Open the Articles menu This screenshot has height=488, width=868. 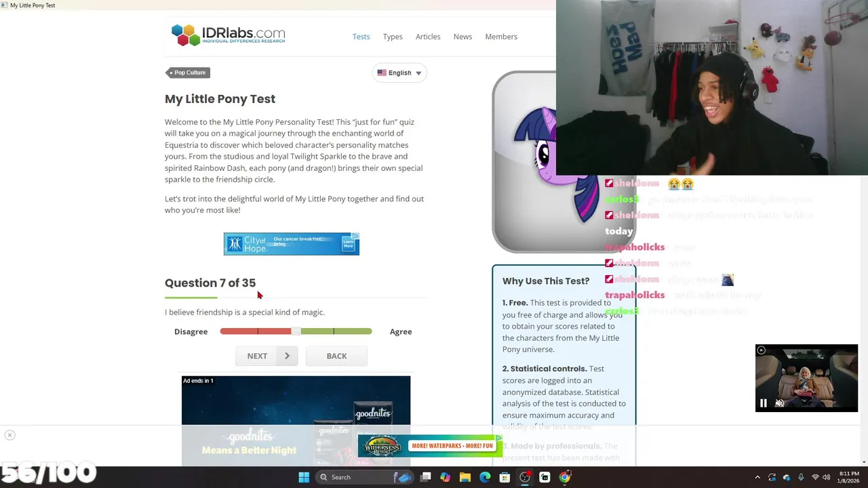pos(428,37)
